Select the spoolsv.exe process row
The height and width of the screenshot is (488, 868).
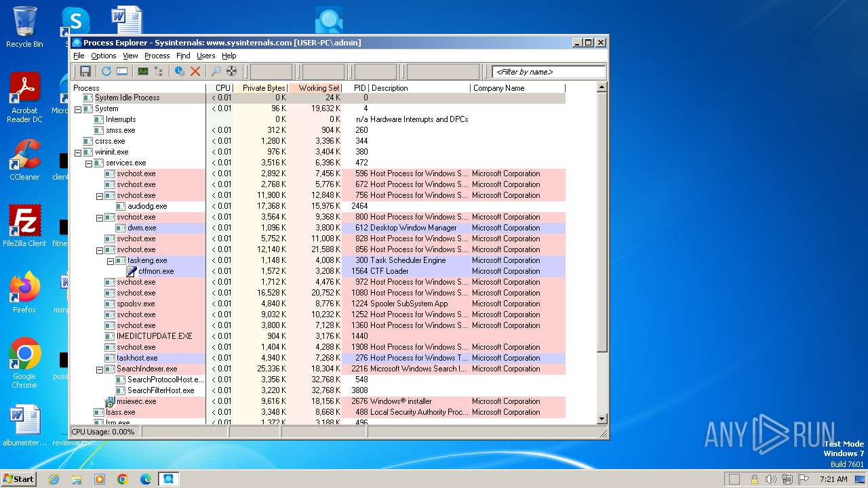(318, 304)
